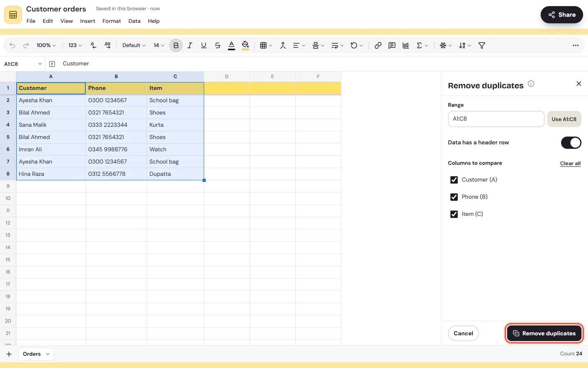Increase decimal places icon
Viewport: 588px width, 368px height.
107,45
